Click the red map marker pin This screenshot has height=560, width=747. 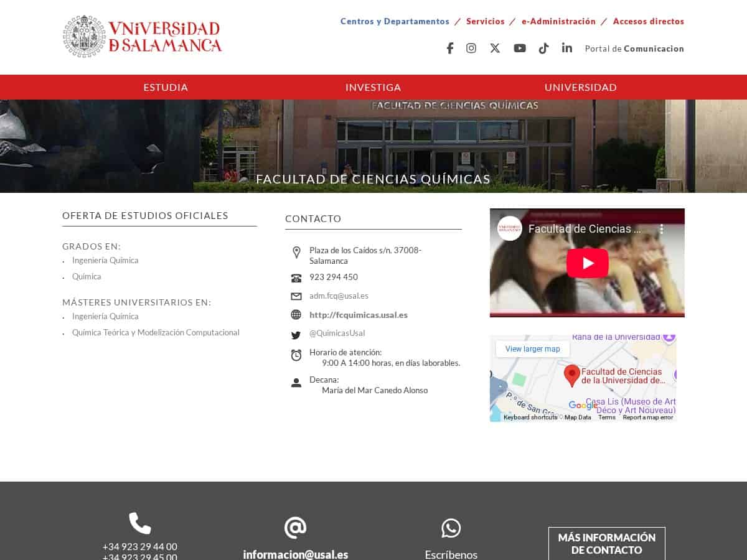point(572,375)
